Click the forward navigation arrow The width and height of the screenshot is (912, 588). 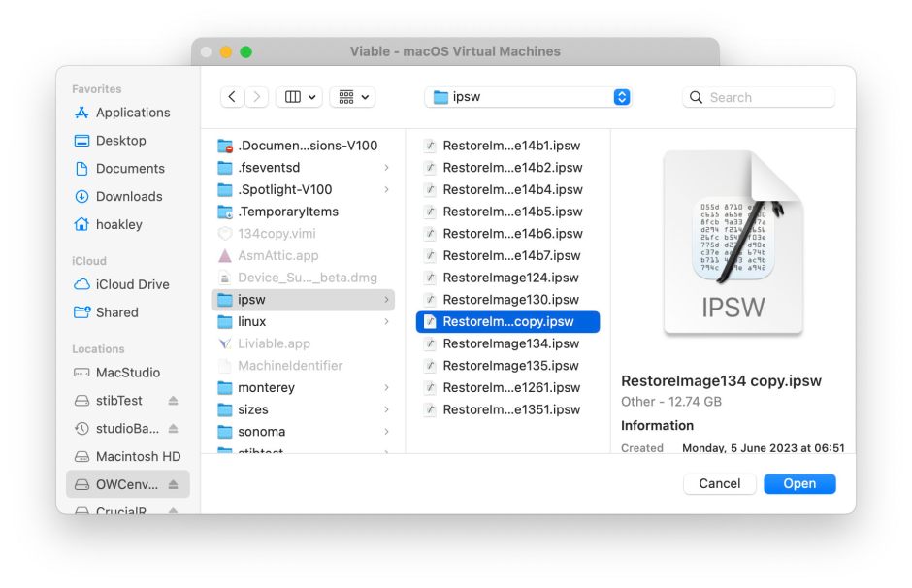pos(257,97)
